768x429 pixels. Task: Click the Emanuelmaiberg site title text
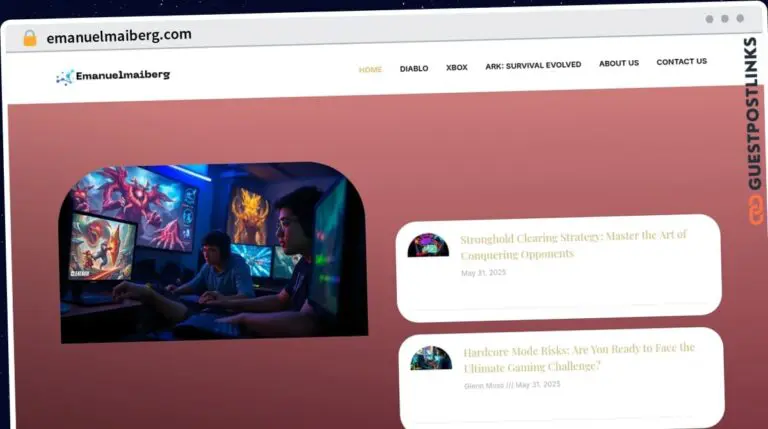point(123,75)
